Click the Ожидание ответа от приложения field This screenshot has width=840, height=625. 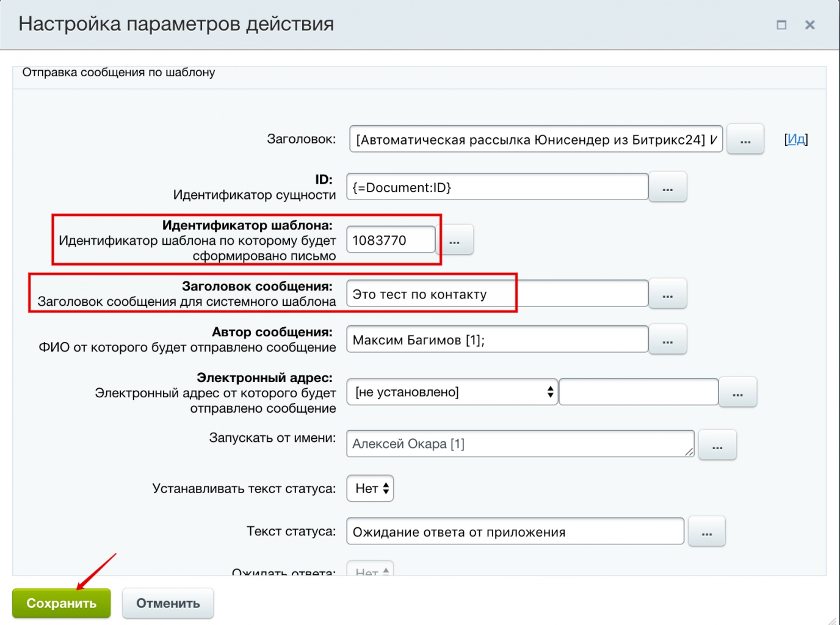coord(515,532)
